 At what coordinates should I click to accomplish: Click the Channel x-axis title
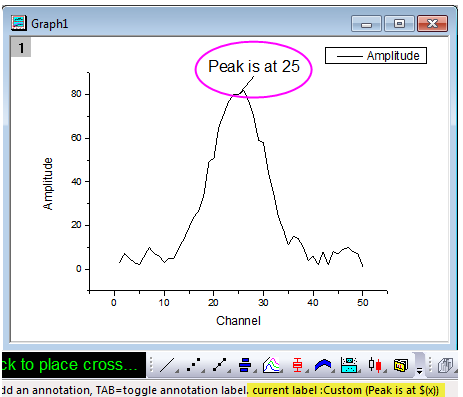tap(238, 321)
